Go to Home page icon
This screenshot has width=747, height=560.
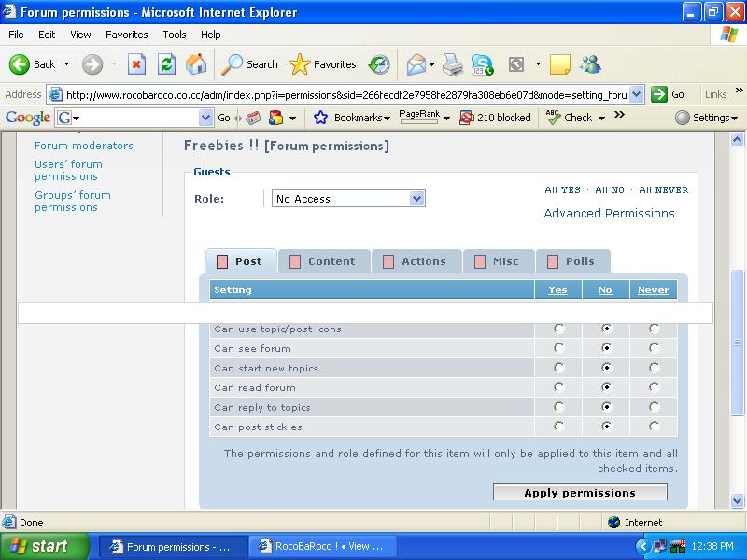tap(196, 64)
